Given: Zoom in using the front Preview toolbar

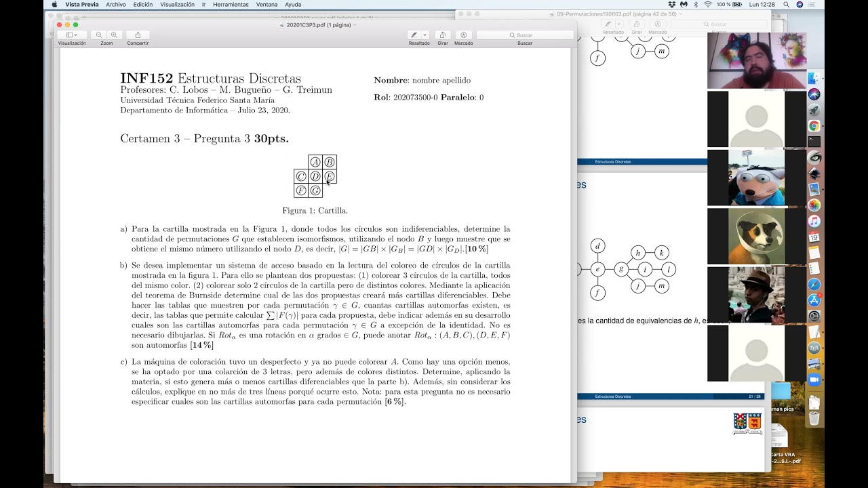Looking at the screenshot, I should (114, 35).
